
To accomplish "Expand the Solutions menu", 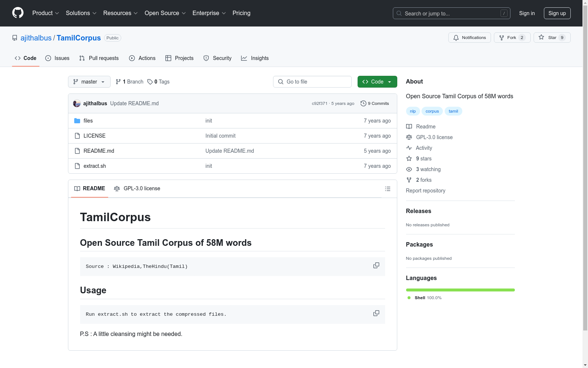I will click(81, 13).
